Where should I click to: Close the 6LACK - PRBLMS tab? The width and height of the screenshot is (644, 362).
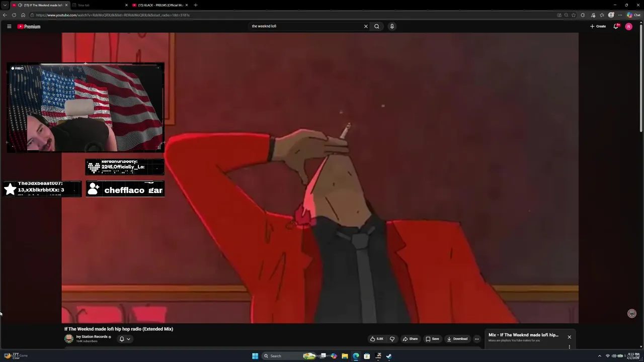[x=187, y=5]
